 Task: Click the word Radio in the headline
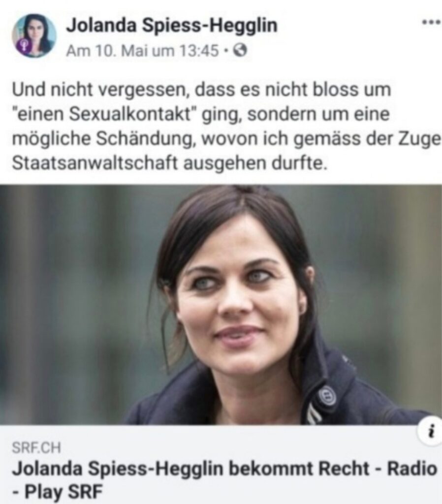point(412,469)
